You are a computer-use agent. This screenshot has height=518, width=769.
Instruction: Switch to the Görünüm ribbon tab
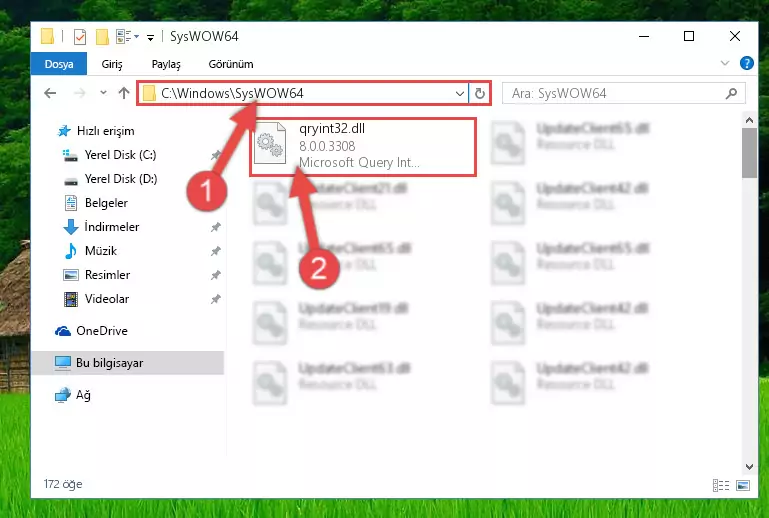[x=231, y=64]
